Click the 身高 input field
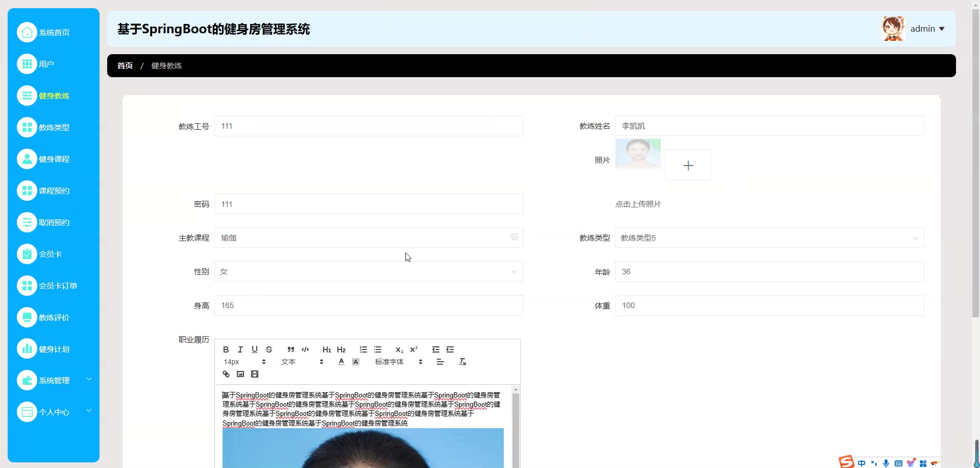Viewport: 980px width, 468px height. 369,306
